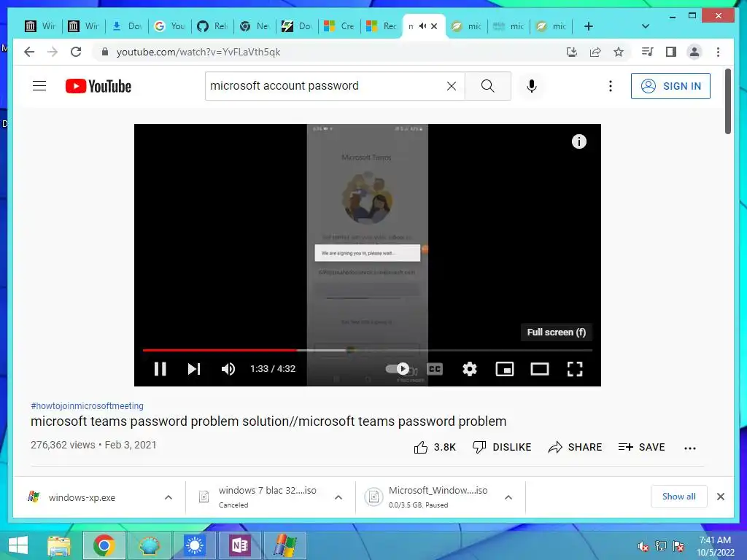This screenshot has width=747, height=560.
Task: Expand windows-xp.exe download options
Action: (x=169, y=497)
